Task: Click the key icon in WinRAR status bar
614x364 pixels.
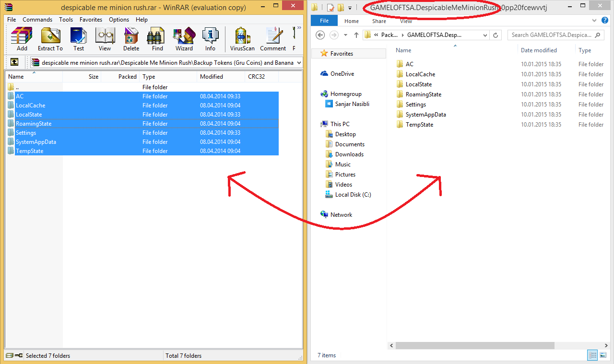Action: click(19, 356)
